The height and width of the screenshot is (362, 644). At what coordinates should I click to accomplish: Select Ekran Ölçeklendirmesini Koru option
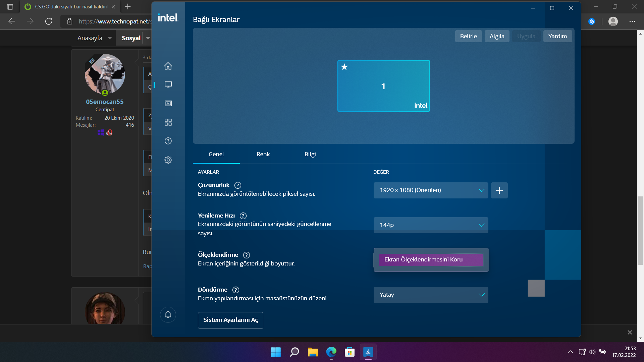pos(431,260)
